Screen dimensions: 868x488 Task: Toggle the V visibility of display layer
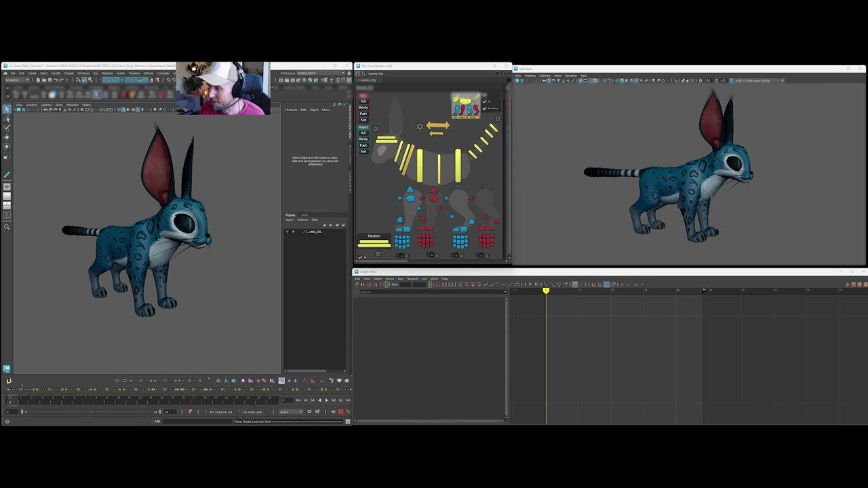click(288, 232)
